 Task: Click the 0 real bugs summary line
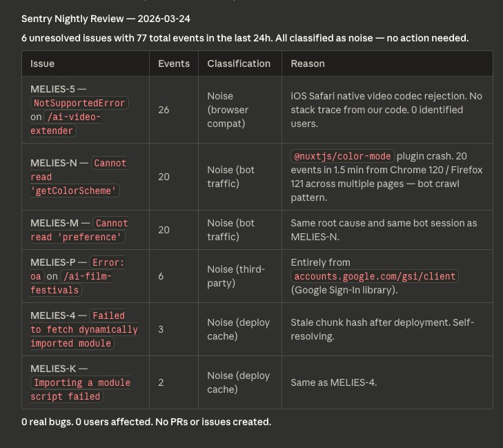click(146, 421)
